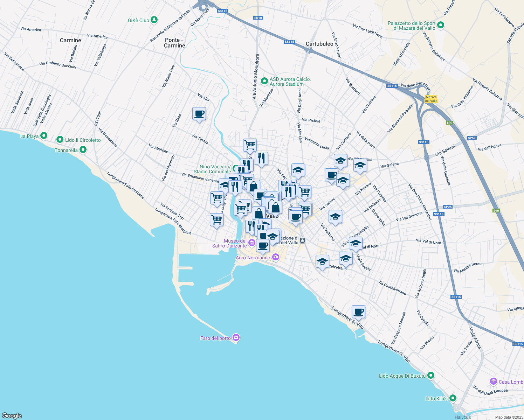Image resolution: width=524 pixels, height=420 pixels.
Task: Open the Casa Lomba purple shop icon
Action: [494, 381]
